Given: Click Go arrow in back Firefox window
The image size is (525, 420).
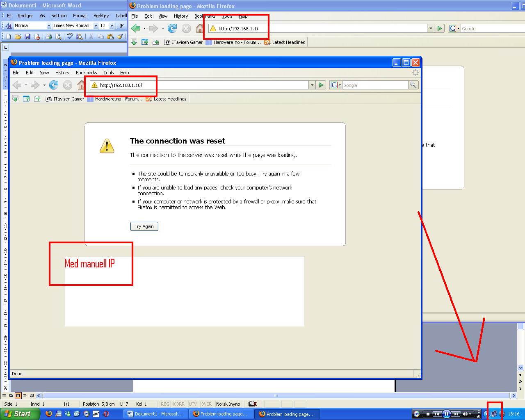Looking at the screenshot, I should pos(440,28).
